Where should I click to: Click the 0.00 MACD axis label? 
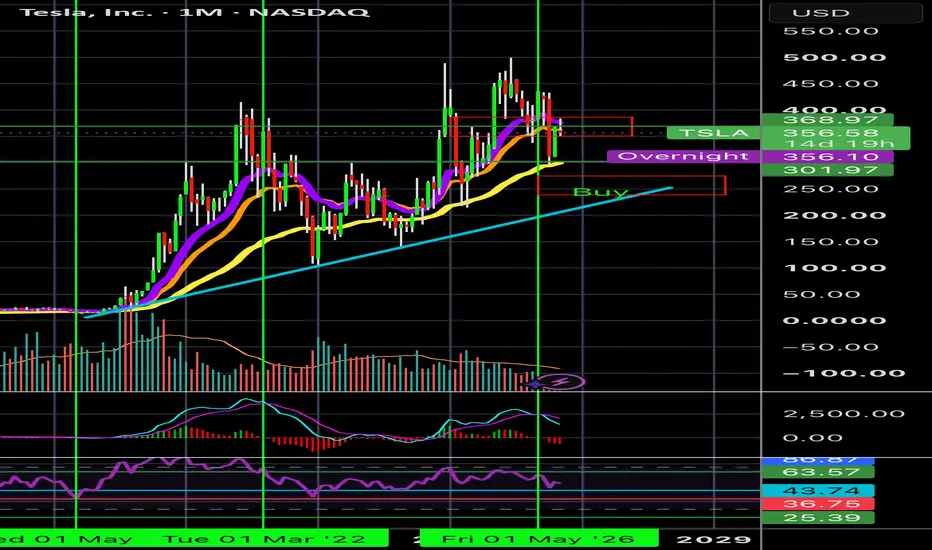(x=813, y=438)
